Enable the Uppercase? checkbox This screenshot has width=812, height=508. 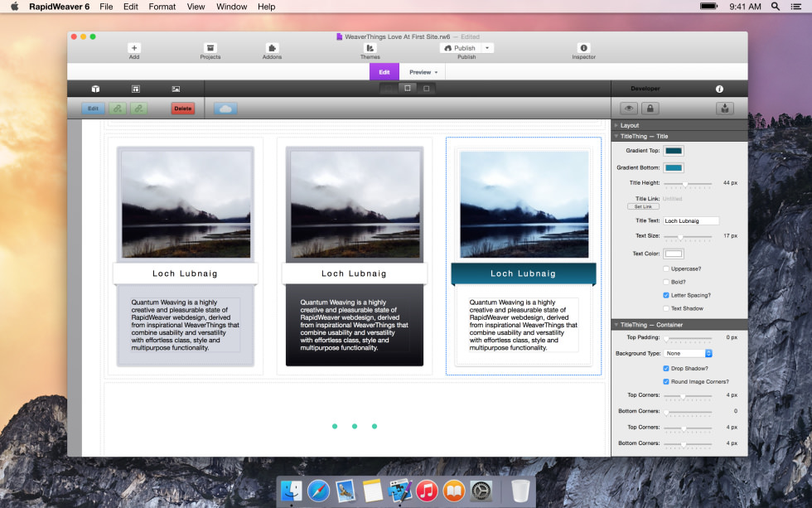pos(666,269)
